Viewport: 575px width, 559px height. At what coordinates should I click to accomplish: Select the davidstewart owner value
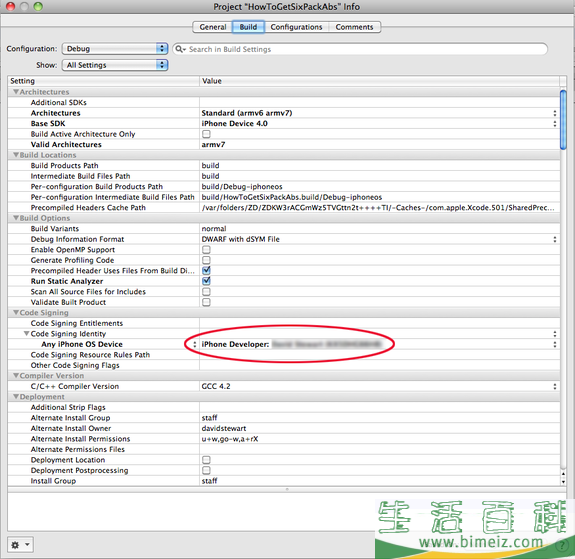click(x=224, y=428)
